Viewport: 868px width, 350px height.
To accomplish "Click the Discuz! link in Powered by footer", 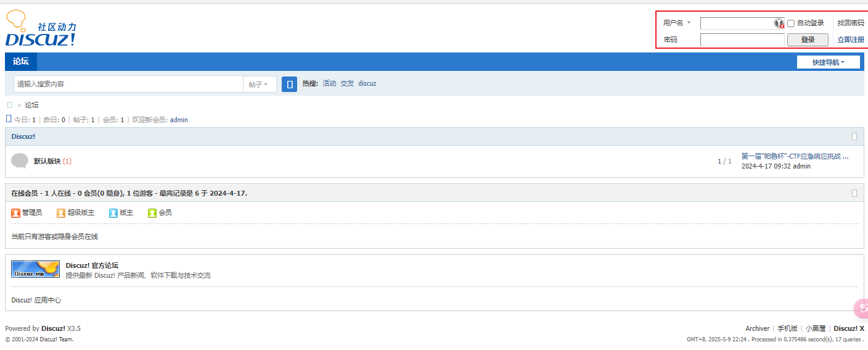I will pos(53,328).
